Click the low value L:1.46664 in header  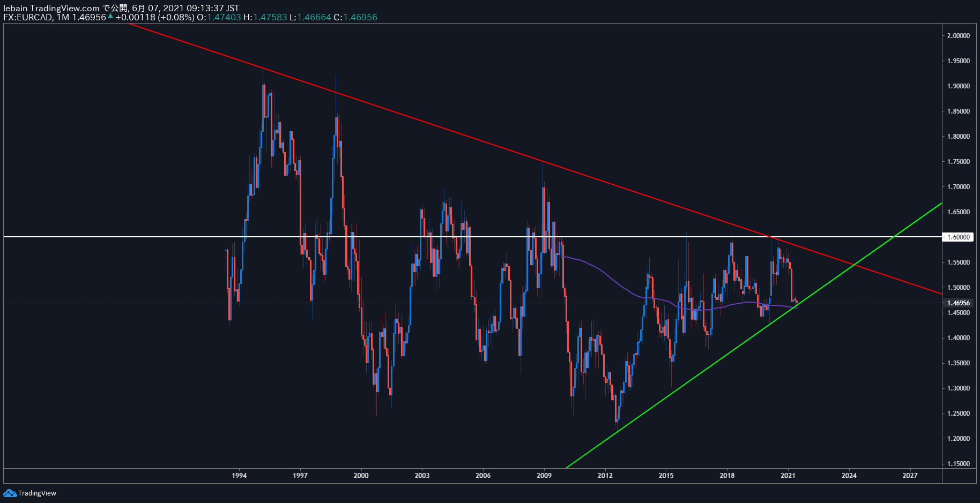tap(310, 17)
